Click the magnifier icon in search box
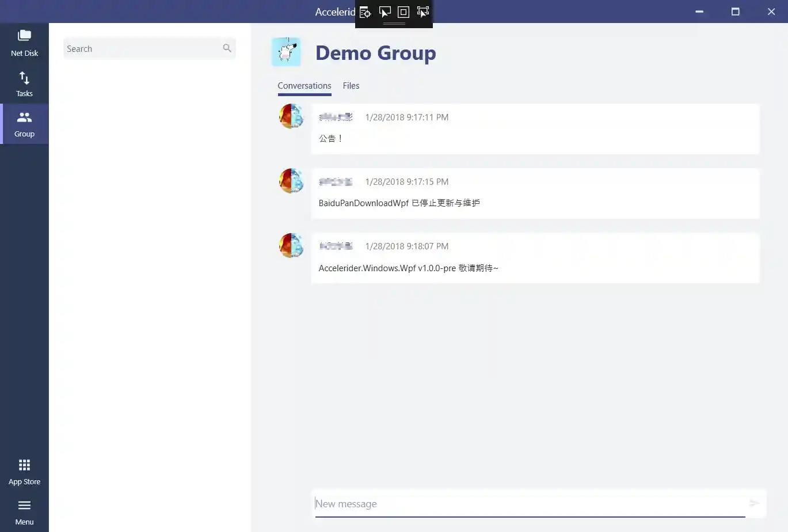 [x=227, y=48]
